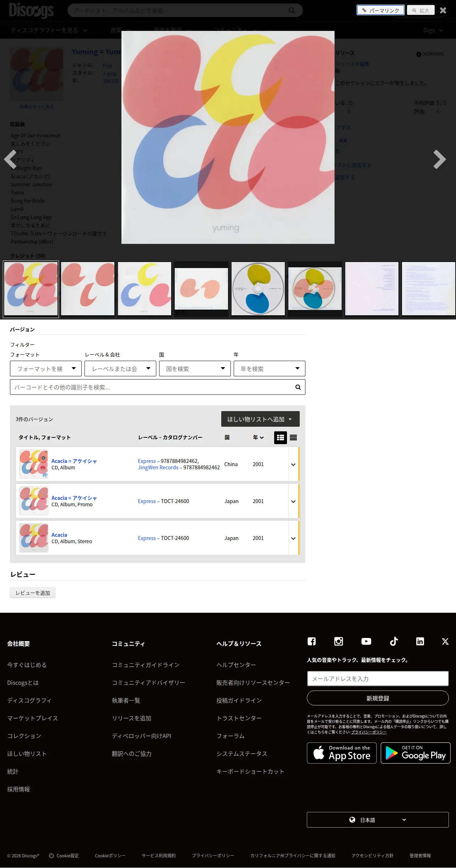Go to previous image in gallery

(10, 159)
